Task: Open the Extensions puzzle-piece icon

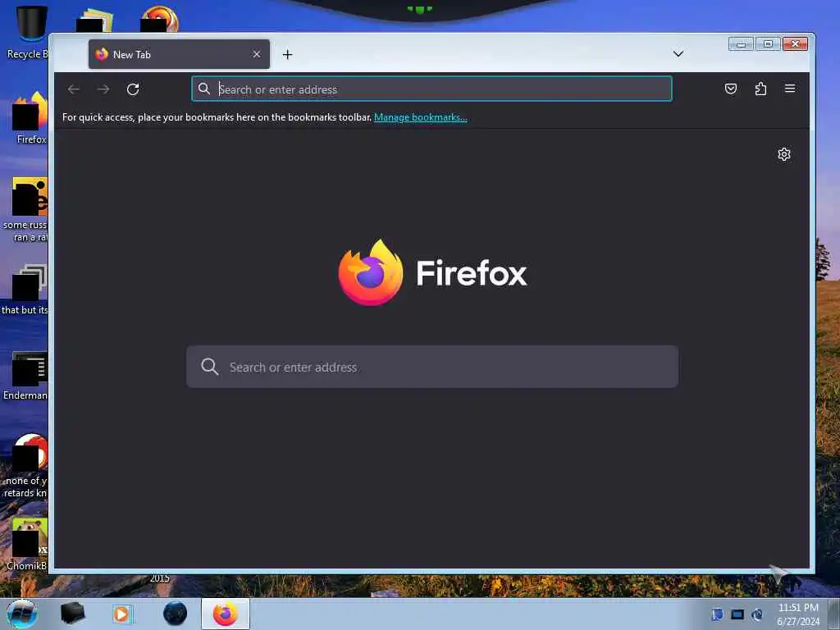Action: pos(760,89)
